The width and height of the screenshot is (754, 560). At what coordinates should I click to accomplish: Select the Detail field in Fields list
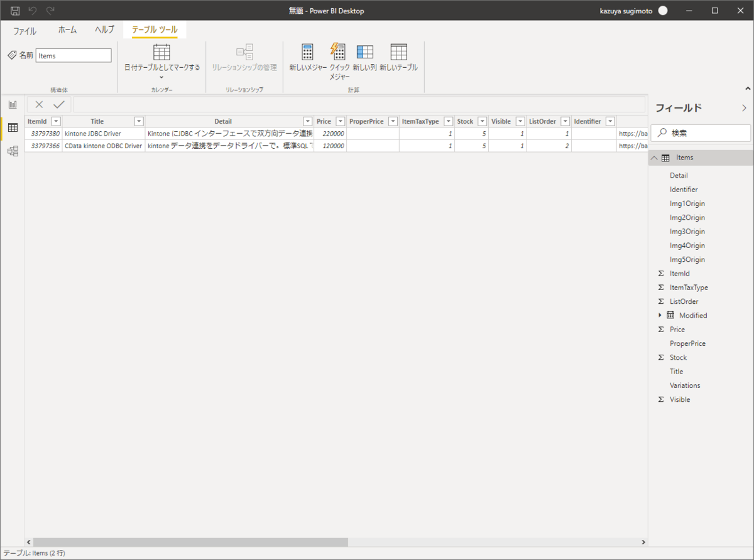click(679, 176)
